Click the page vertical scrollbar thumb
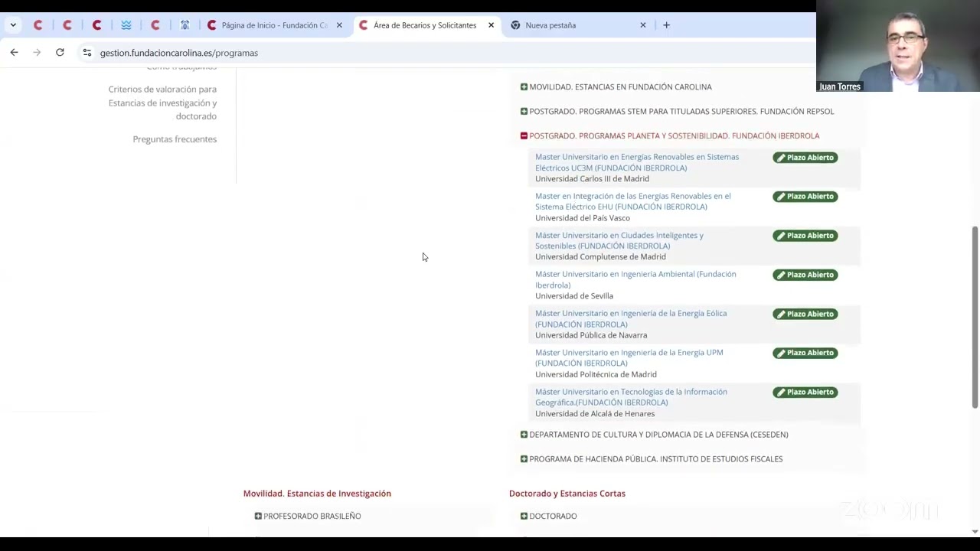Viewport: 980px width, 551px height. [x=975, y=318]
